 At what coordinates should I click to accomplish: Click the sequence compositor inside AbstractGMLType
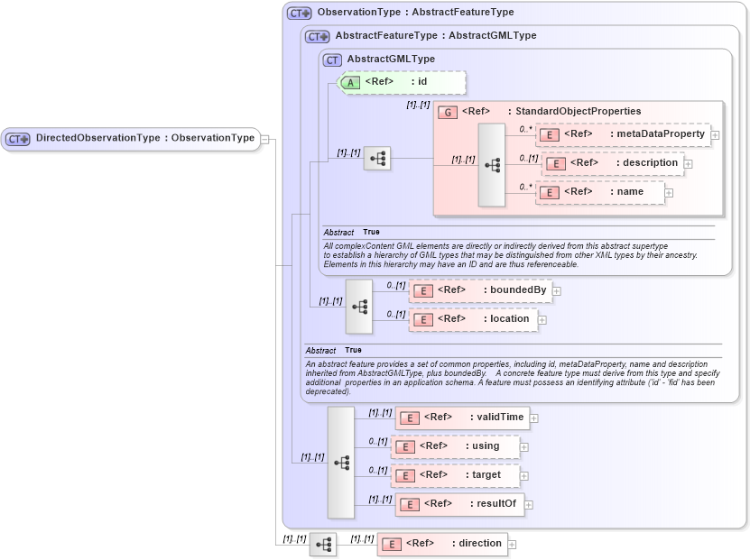(x=377, y=159)
